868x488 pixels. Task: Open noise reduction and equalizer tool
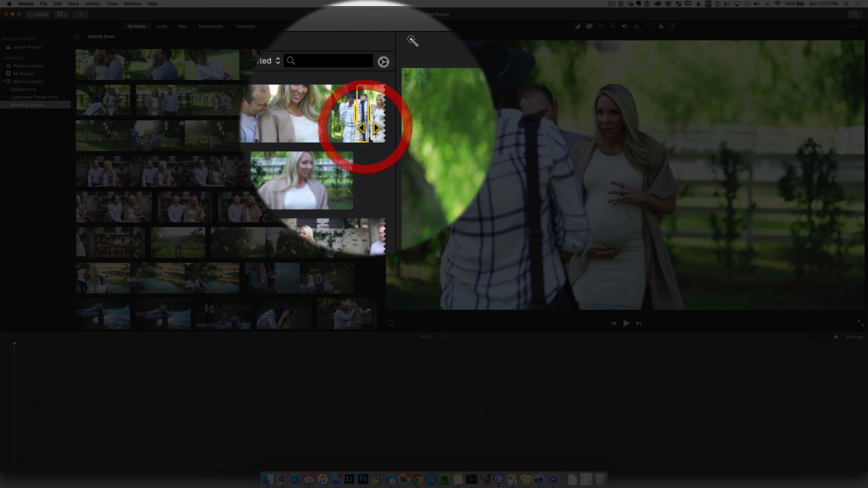[x=637, y=26]
